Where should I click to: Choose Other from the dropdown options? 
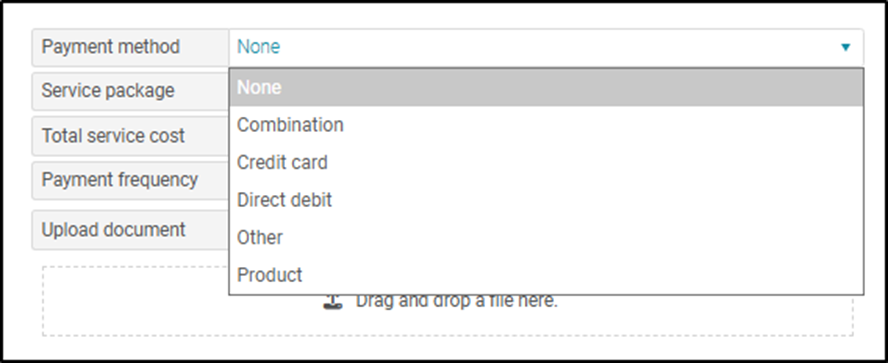259,237
